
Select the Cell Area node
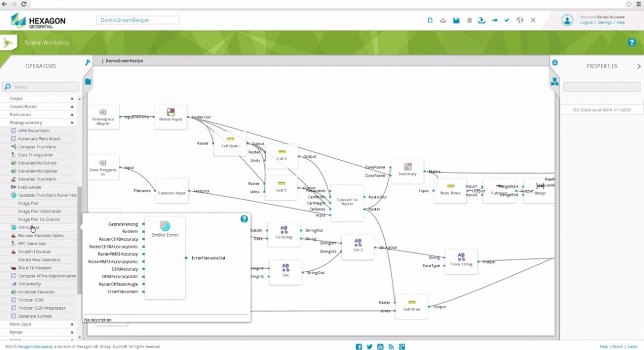pos(412,307)
